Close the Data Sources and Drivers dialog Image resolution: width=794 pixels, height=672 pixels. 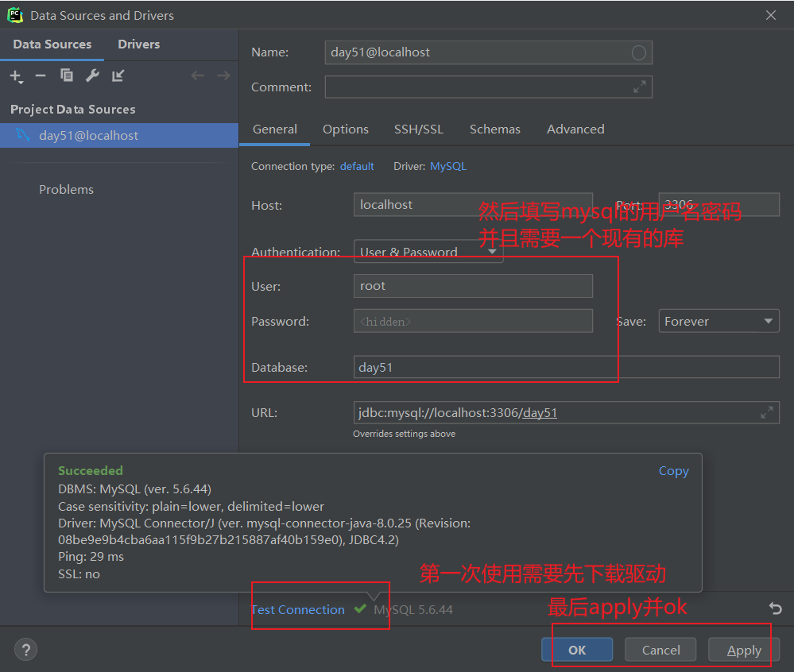(x=771, y=15)
